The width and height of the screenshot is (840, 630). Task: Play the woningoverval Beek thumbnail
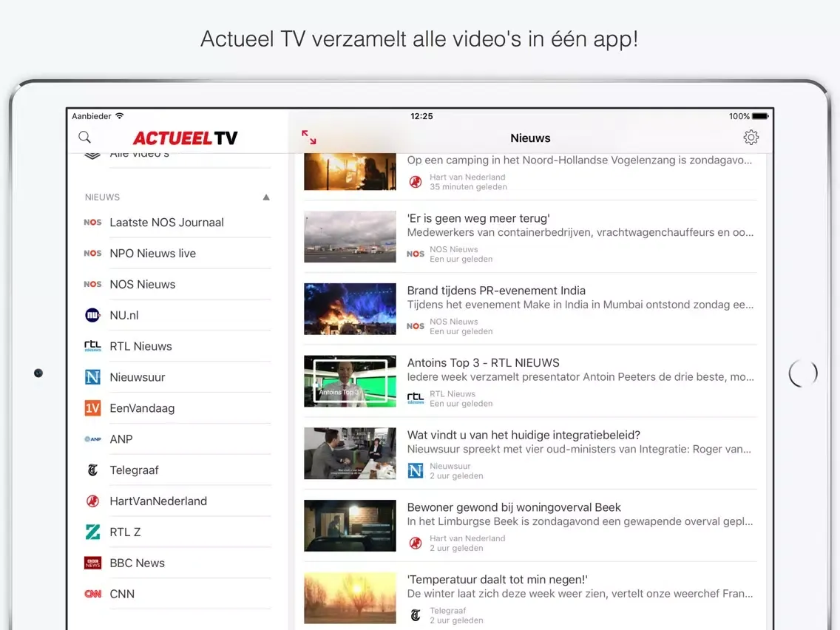coord(350,526)
